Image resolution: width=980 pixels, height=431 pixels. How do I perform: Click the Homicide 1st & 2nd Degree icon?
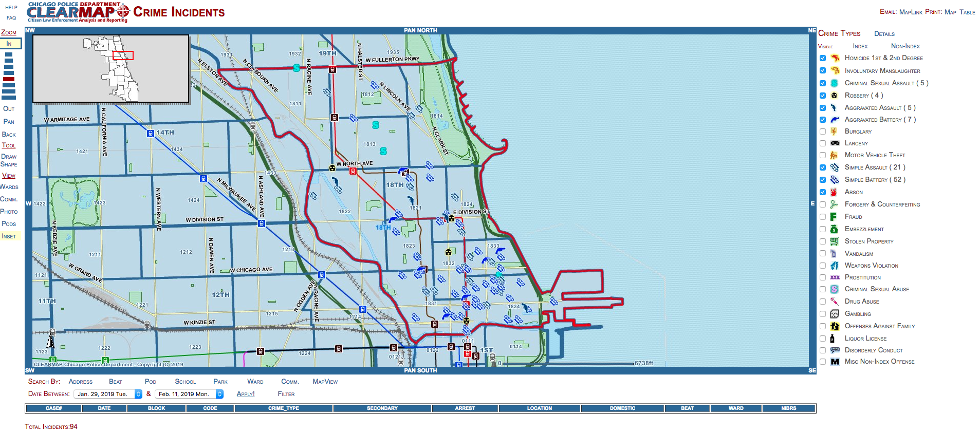pos(835,58)
